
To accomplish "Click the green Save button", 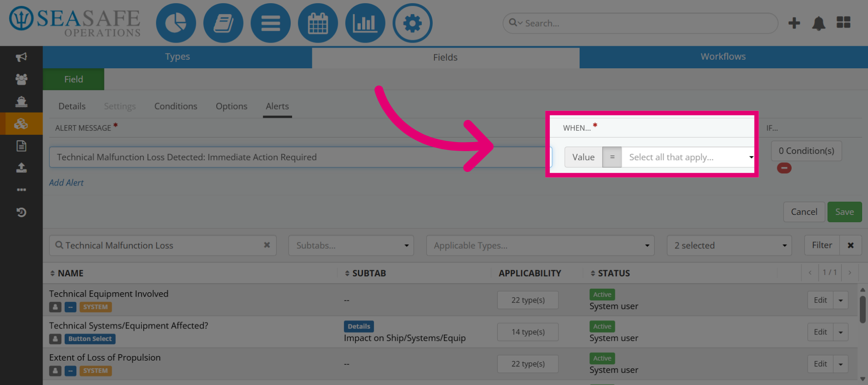I will (844, 212).
